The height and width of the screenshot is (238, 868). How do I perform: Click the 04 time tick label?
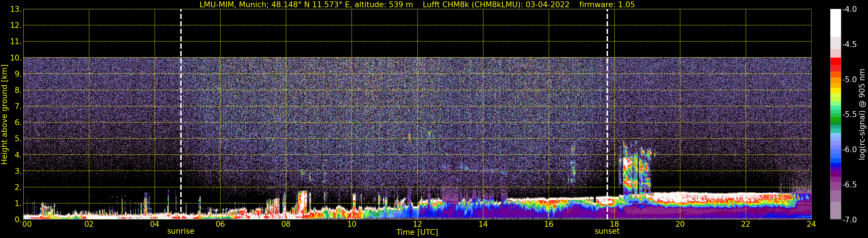[155, 224]
